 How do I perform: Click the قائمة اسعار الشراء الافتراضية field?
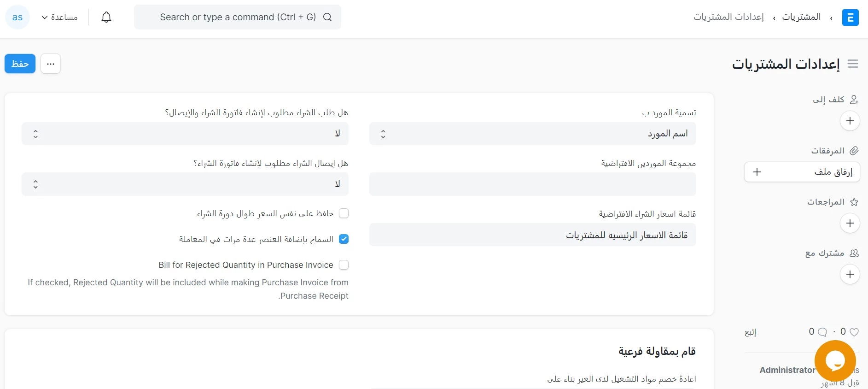pyautogui.click(x=532, y=235)
